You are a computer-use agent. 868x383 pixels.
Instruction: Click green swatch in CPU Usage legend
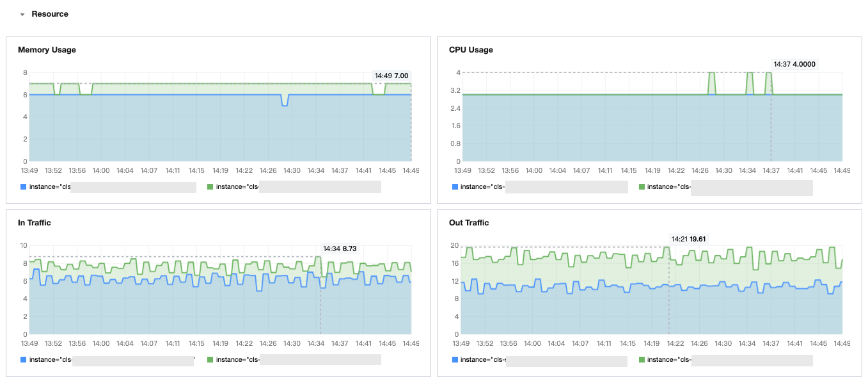[x=642, y=187]
